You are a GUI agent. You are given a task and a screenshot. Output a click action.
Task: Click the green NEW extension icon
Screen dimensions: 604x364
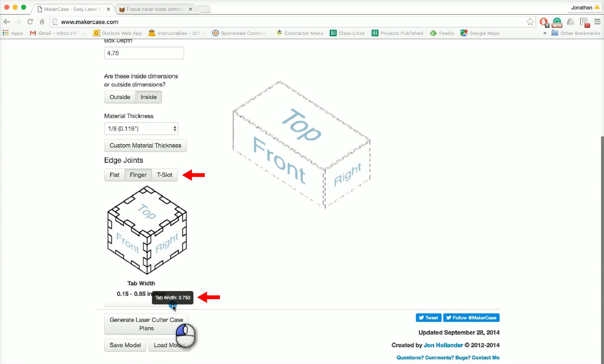coord(557,22)
